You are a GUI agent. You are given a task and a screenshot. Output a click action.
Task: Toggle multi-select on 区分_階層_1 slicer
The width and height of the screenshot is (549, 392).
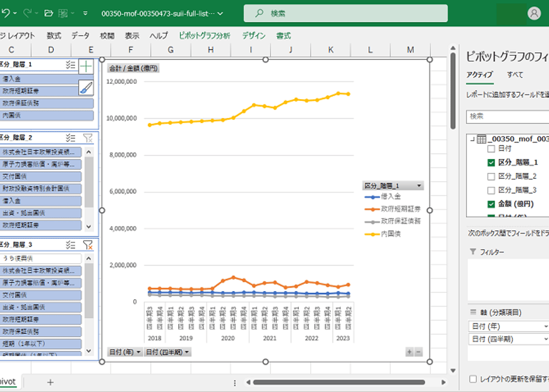click(x=70, y=65)
